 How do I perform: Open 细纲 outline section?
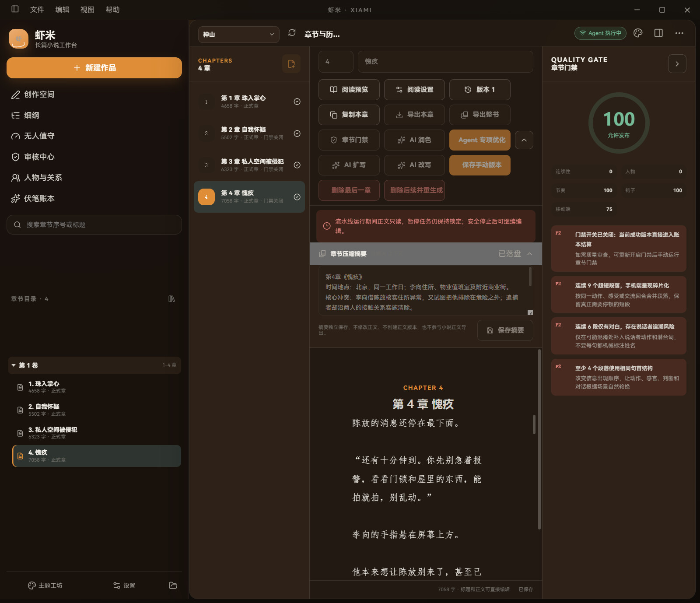click(x=94, y=115)
